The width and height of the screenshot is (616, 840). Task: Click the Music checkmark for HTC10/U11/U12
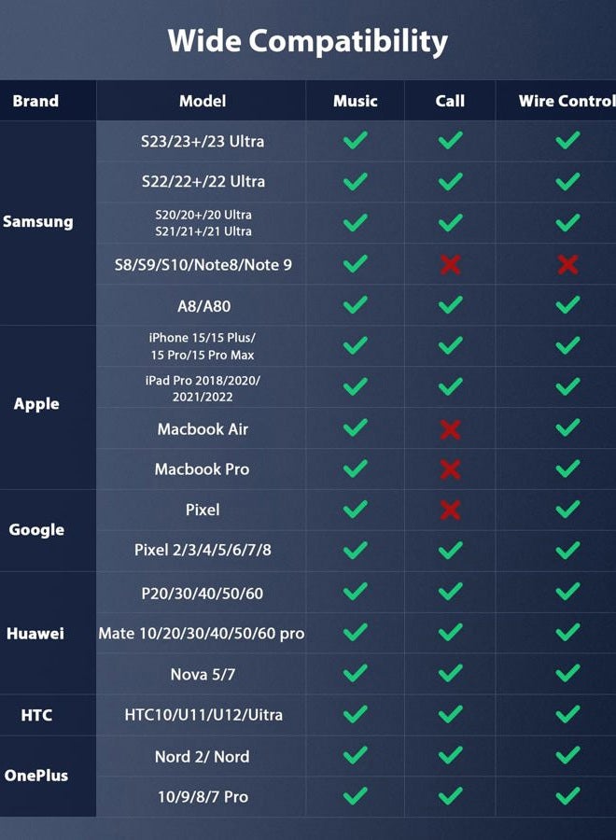356,714
